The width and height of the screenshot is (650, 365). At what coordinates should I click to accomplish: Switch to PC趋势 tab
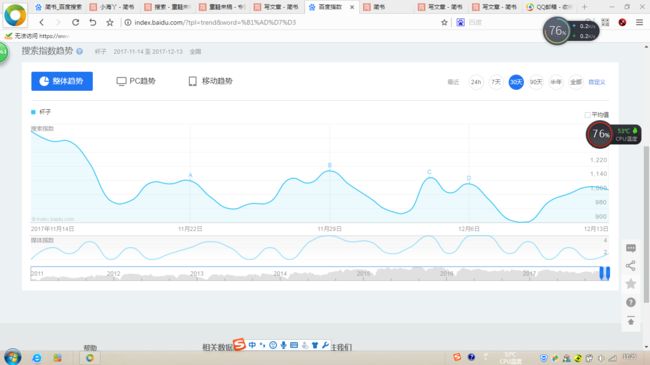[x=136, y=81]
